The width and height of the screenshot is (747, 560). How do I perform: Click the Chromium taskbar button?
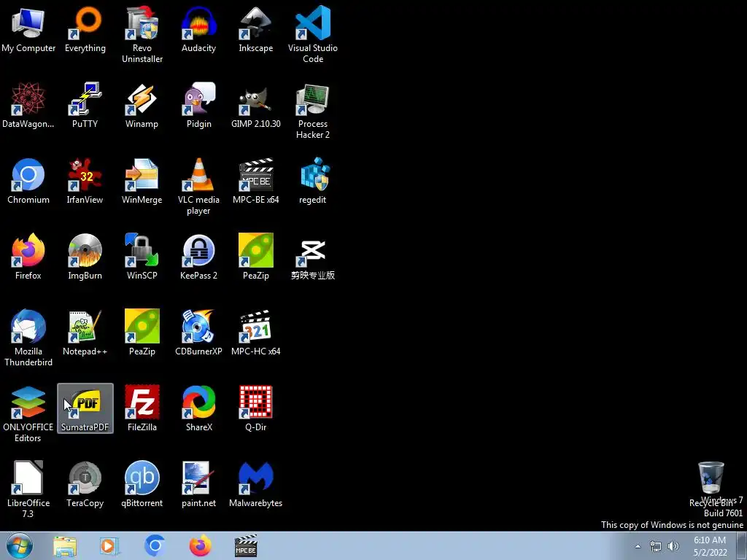155,545
